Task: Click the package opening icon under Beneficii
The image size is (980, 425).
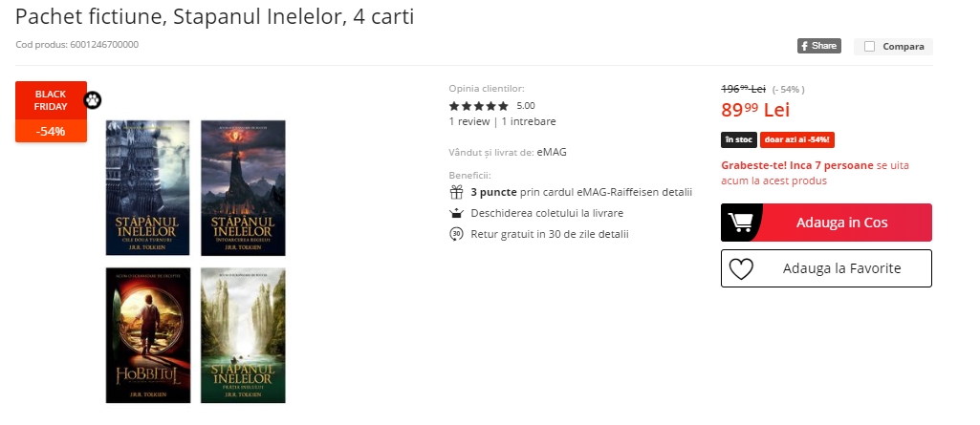Action: [456, 213]
